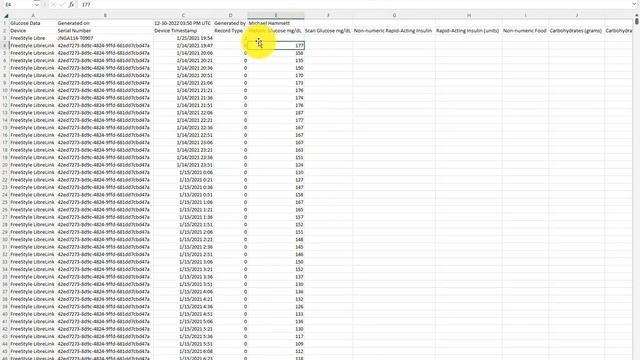The image size is (640, 360).
Task: Click the 'Generated on' cell
Action: click(x=105, y=23)
